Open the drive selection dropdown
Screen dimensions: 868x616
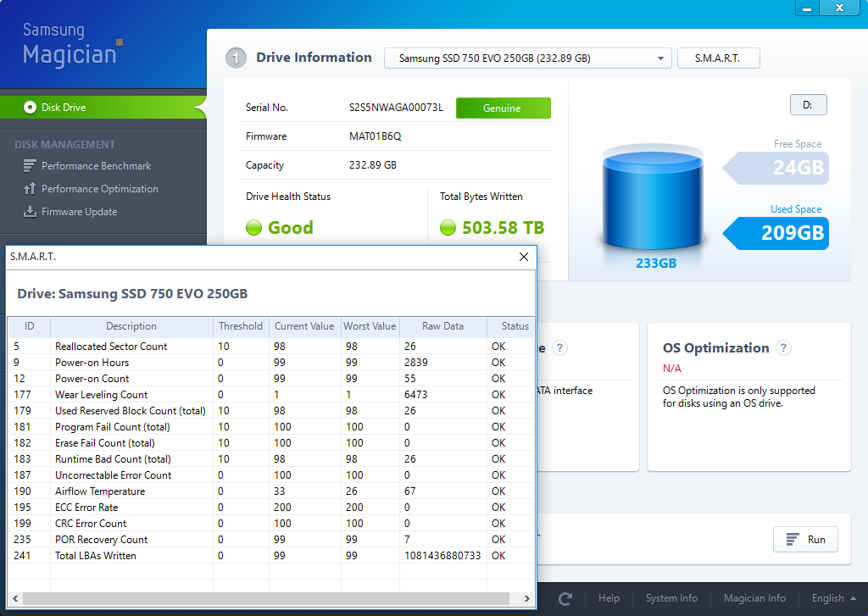pyautogui.click(x=527, y=58)
